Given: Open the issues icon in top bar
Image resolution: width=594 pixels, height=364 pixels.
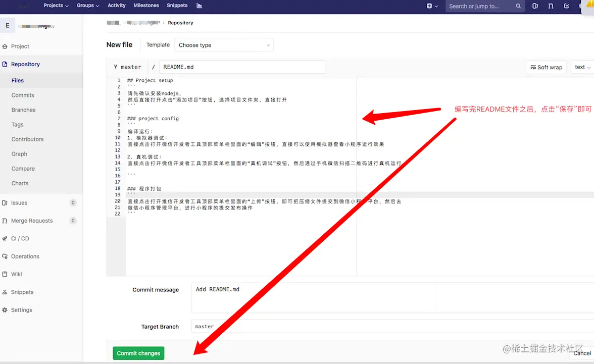Looking at the screenshot, I should [x=535, y=6].
